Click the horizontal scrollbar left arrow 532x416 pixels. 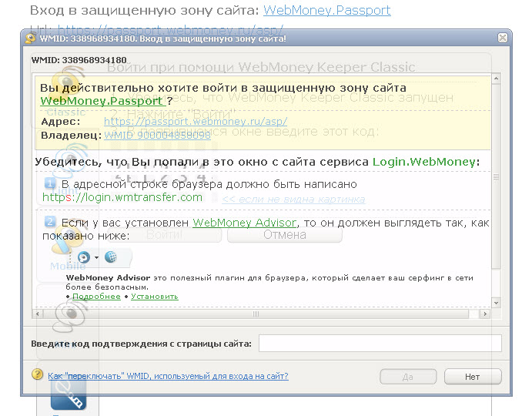37,314
